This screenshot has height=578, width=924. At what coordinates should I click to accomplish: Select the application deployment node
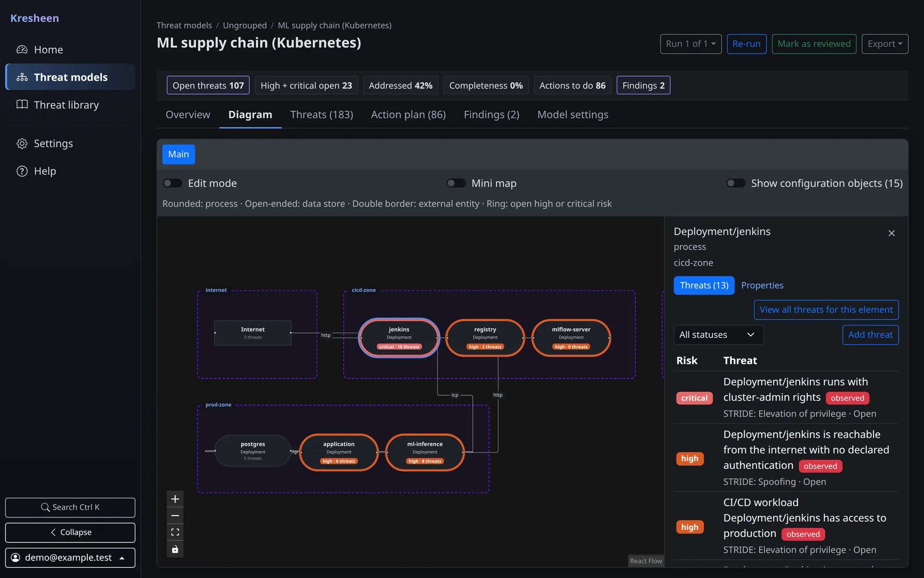[339, 452]
